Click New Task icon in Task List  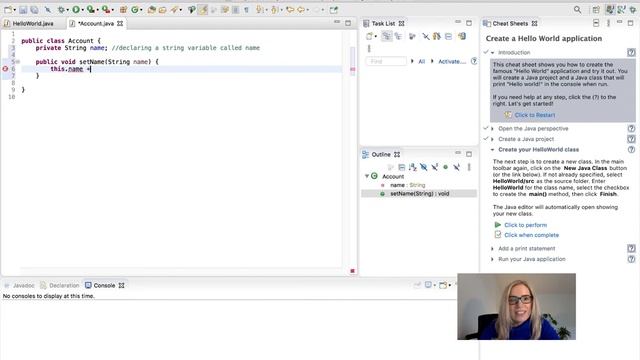(369, 36)
